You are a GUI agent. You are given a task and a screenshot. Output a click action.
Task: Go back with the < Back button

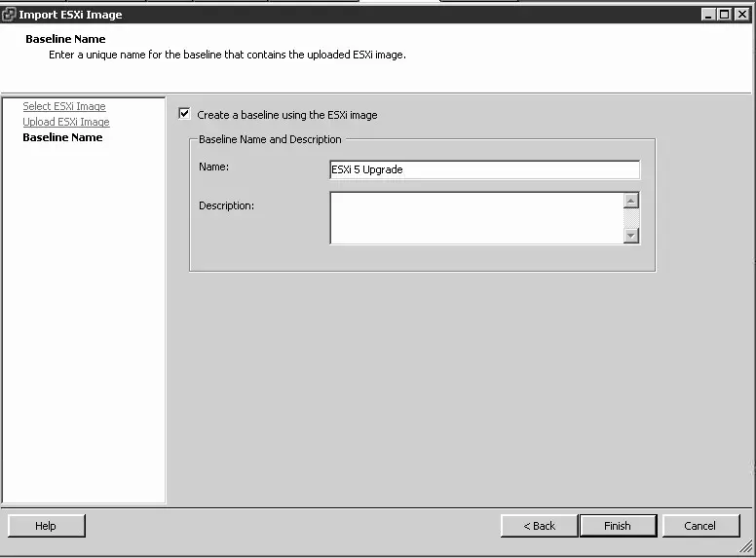pos(539,526)
